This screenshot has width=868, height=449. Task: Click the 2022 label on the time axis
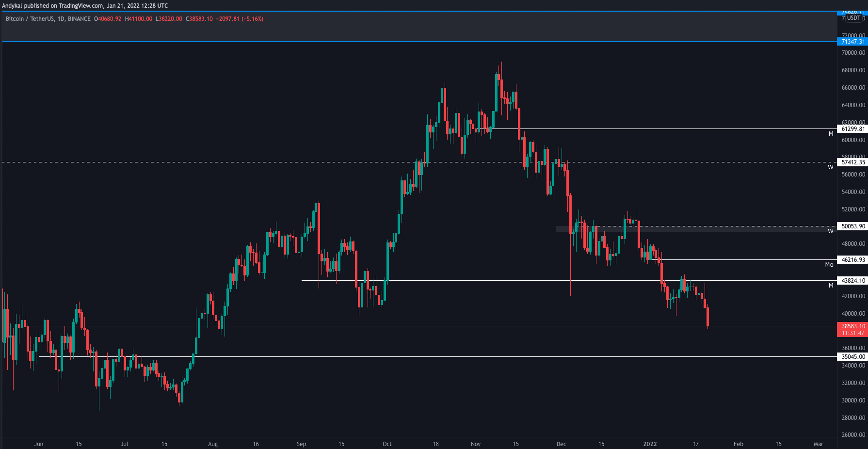click(x=650, y=444)
